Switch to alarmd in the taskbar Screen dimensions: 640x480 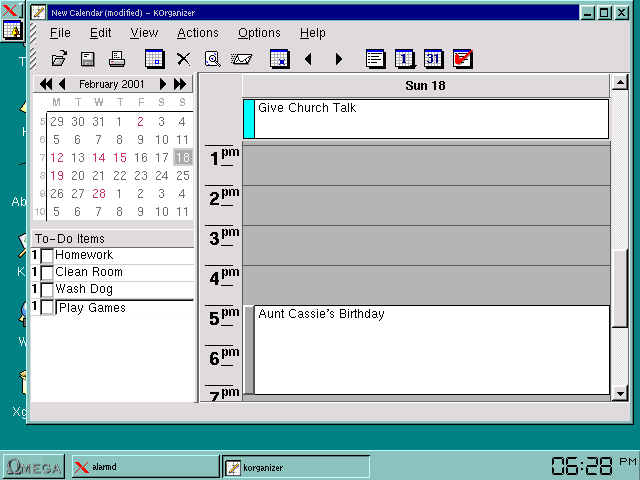[x=145, y=467]
